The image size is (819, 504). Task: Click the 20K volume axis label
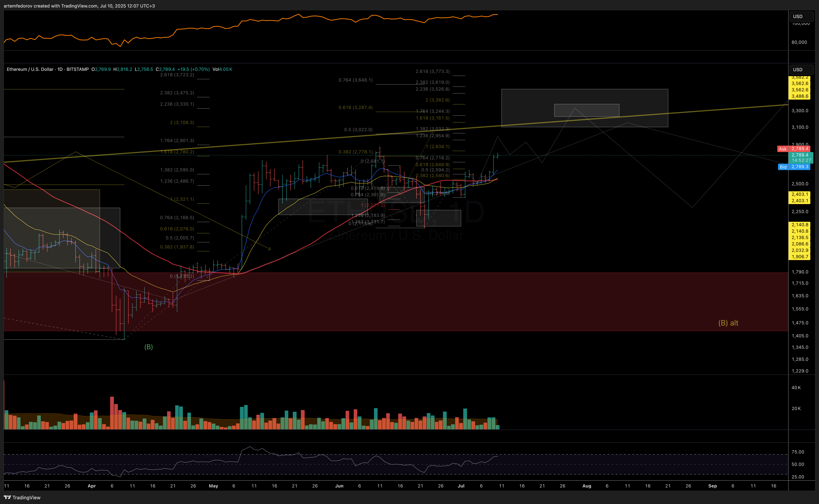pyautogui.click(x=796, y=409)
